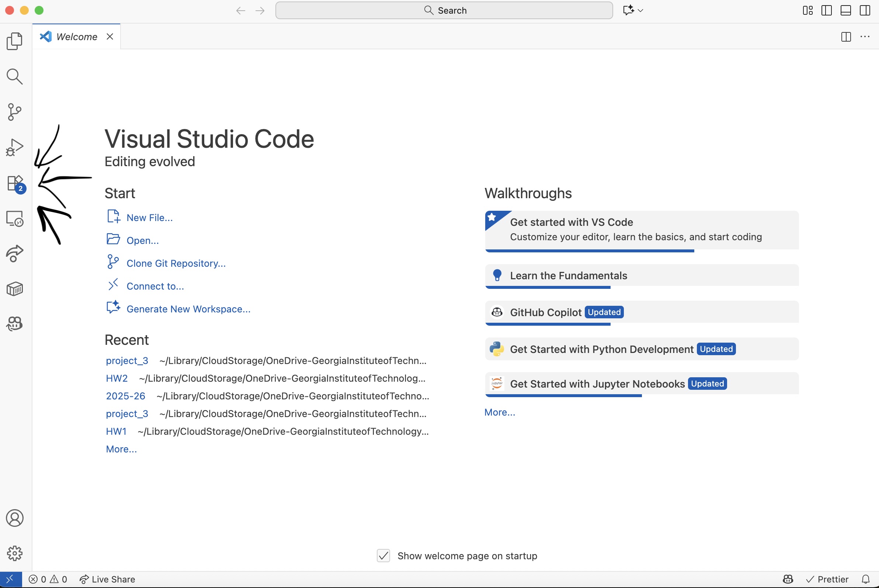Screen dimensions: 879x588
Task: Click the Copilot status icon in status bar
Action: pyautogui.click(x=788, y=580)
